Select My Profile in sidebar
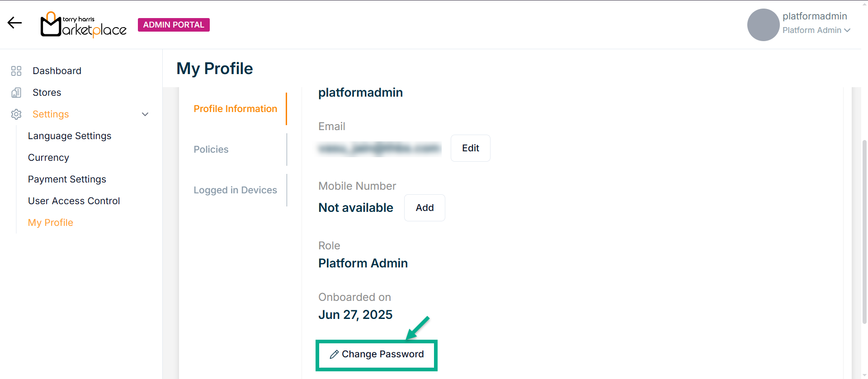This screenshot has width=868, height=379. [51, 223]
